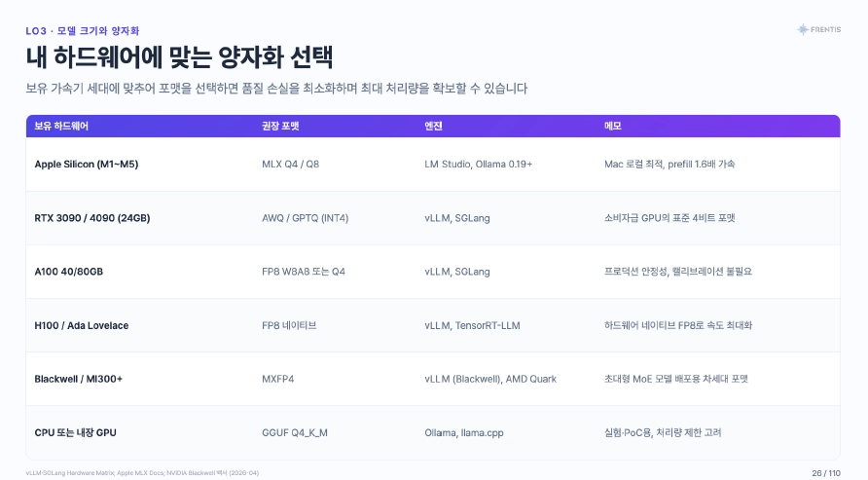Click the 'MXFP4' cell
The height and width of the screenshot is (480, 868).
click(278, 380)
